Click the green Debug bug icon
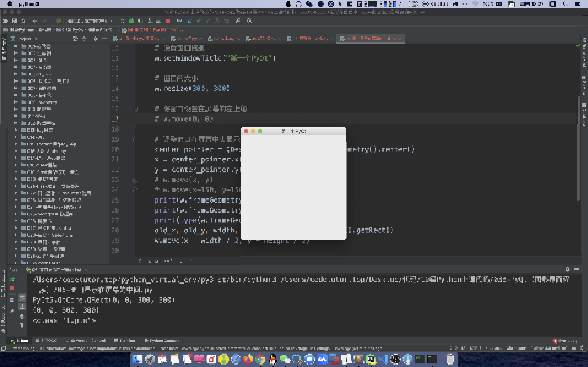The height and width of the screenshot is (367, 588). 132,21
